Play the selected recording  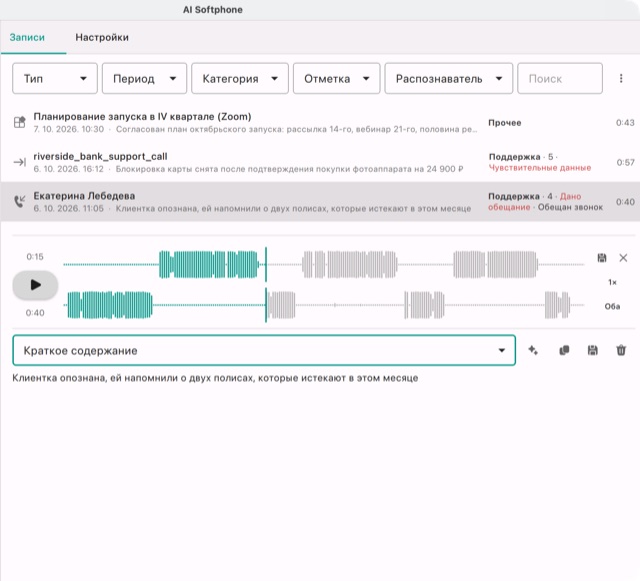click(36, 285)
